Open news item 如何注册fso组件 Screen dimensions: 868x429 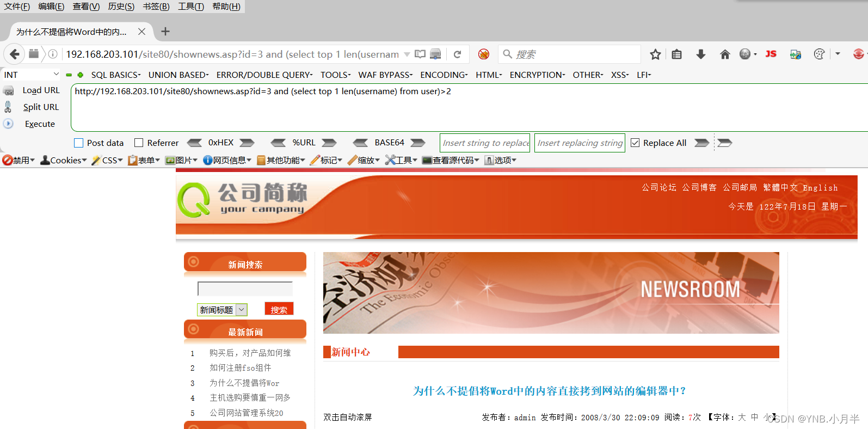[241, 367]
